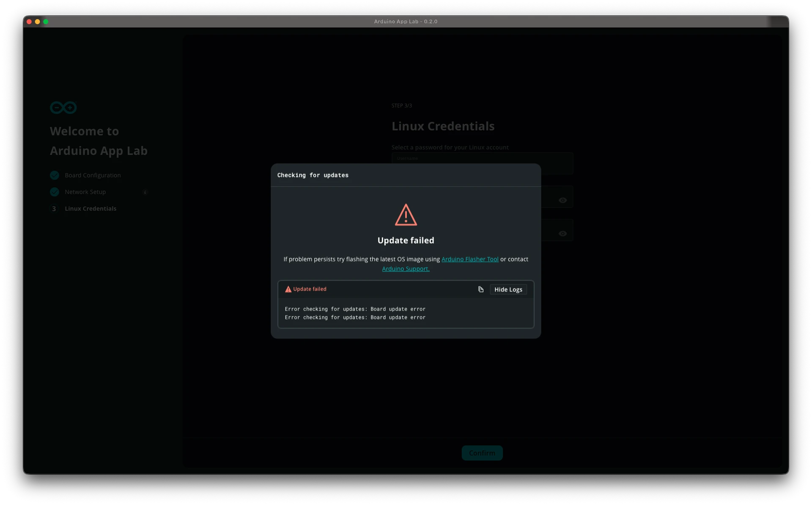Image resolution: width=812 pixels, height=505 pixels.
Task: Click the red warning triangle in the dialog
Action: click(x=406, y=215)
